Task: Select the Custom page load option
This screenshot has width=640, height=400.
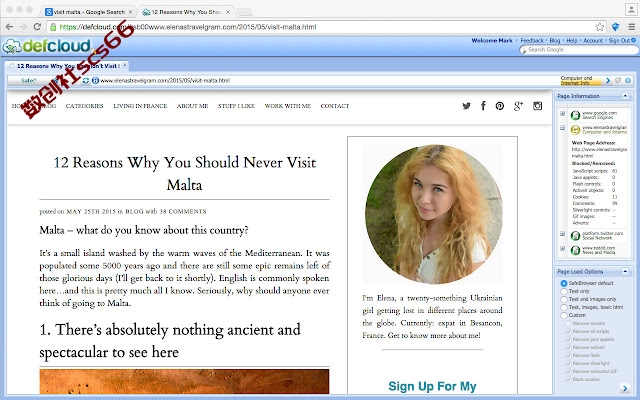Action: (x=564, y=315)
